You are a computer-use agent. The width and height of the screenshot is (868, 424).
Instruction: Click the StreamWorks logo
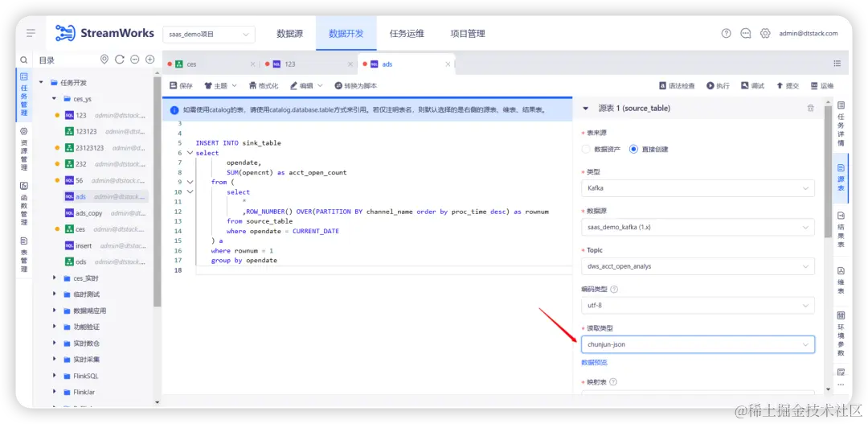click(x=104, y=33)
